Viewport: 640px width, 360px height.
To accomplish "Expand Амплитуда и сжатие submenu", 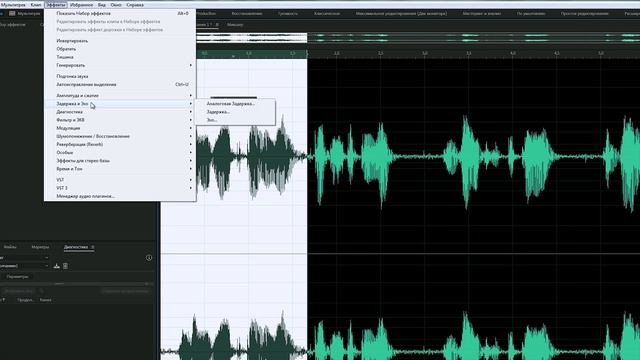I will coord(120,96).
